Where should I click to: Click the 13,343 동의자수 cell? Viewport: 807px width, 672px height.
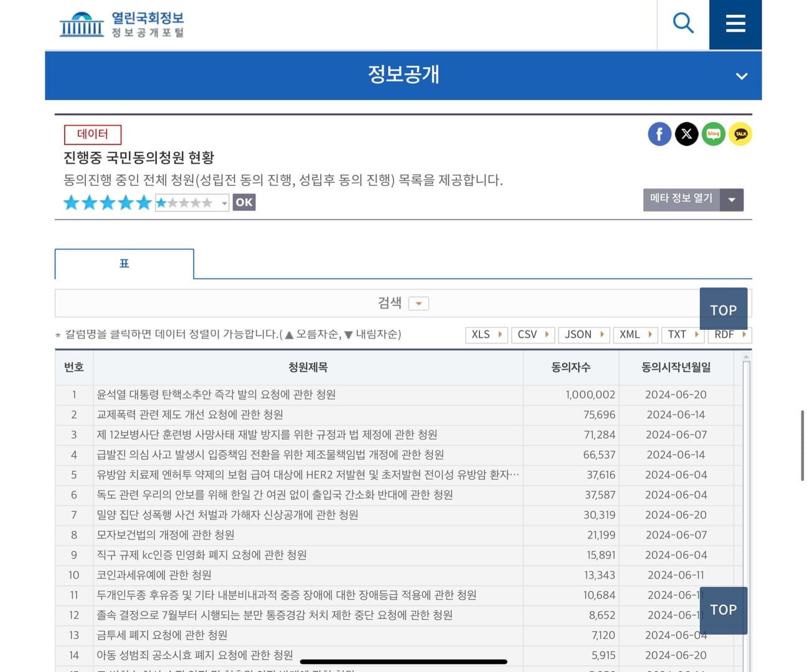point(571,575)
